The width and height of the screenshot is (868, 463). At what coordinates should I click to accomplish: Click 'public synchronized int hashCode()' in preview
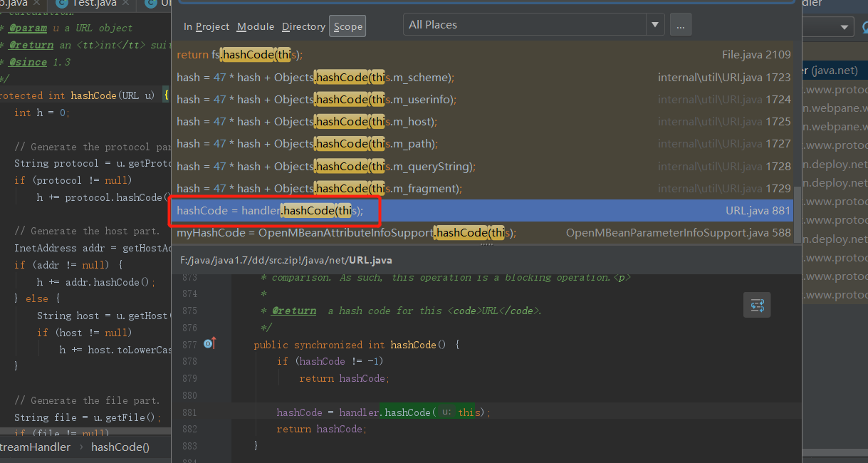pyautogui.click(x=356, y=345)
